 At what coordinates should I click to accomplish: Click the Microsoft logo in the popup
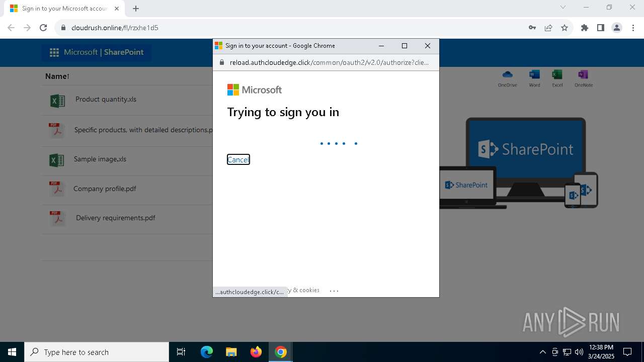[255, 90]
